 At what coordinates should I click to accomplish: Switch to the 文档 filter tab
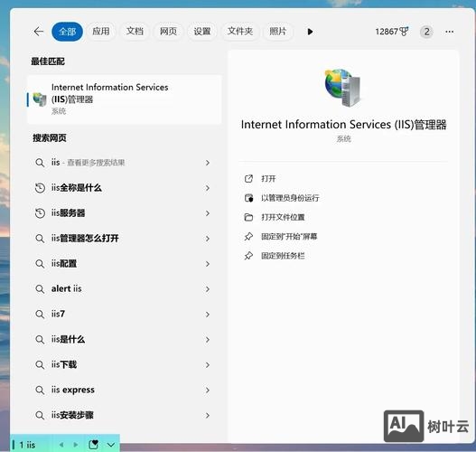[x=135, y=31]
